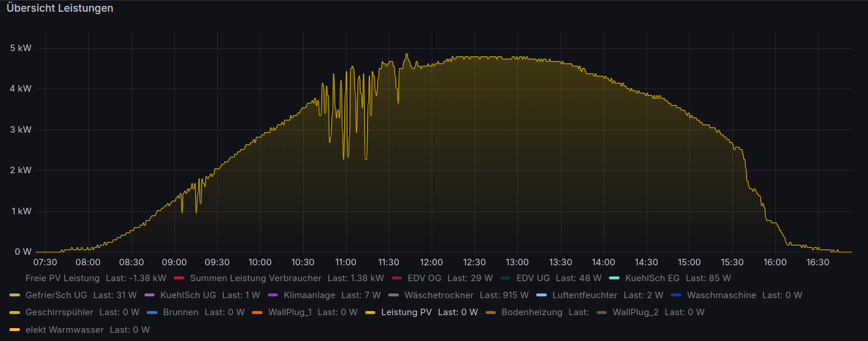Click the Klimaanlage series color swatch
This screenshot has width=868, height=341.
[x=272, y=295]
